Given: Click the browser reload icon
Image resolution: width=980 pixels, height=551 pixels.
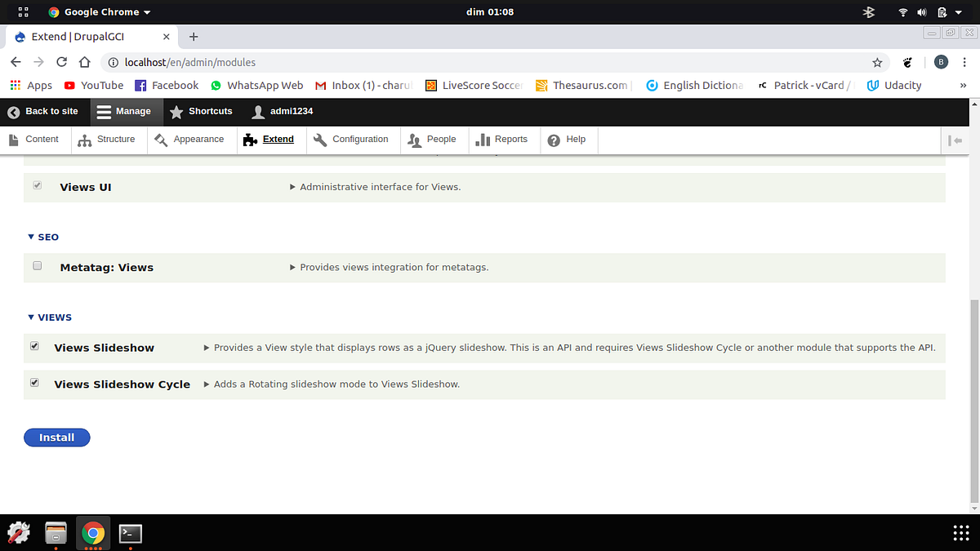Looking at the screenshot, I should [61, 62].
